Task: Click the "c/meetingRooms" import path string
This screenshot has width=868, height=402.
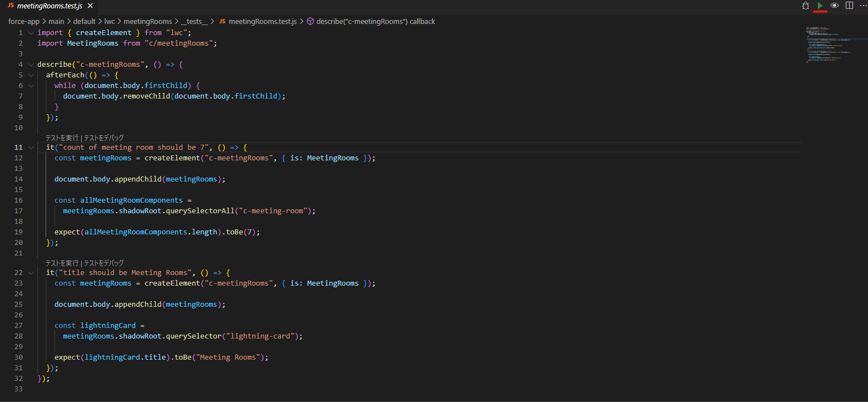Action: [x=179, y=43]
